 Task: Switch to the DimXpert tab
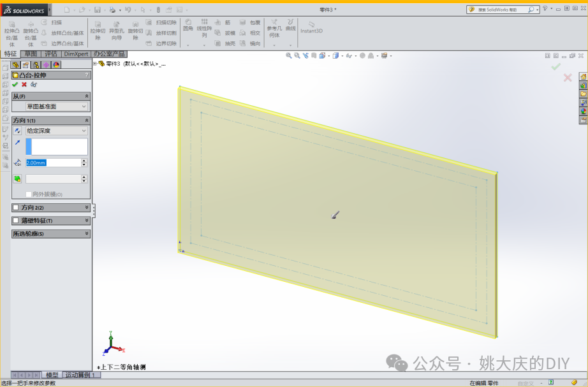[76, 54]
